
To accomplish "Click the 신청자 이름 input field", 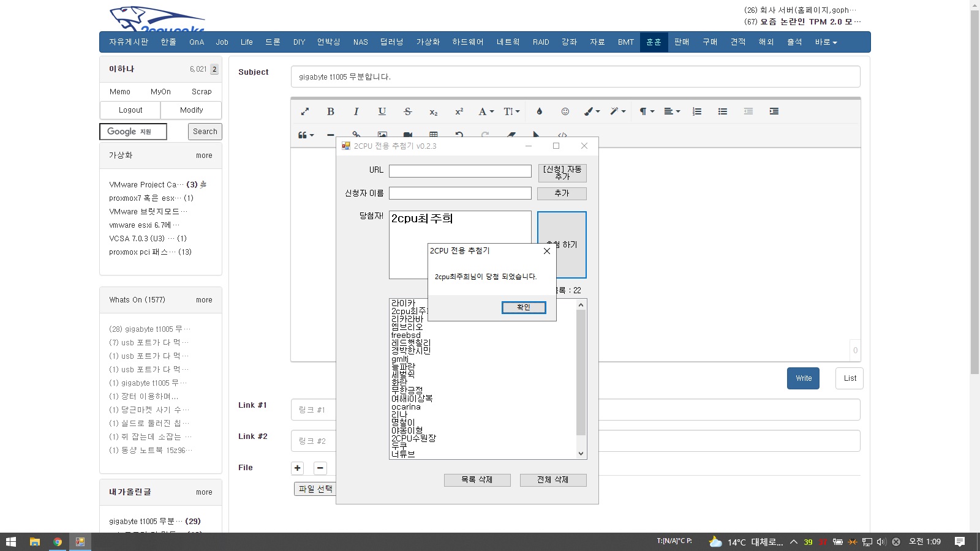I will 460,193.
